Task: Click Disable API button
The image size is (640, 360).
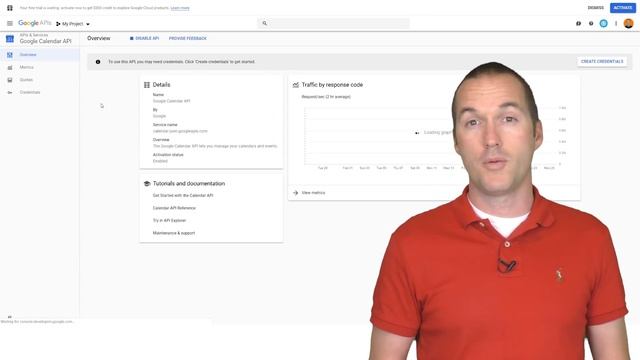Action: click(144, 38)
